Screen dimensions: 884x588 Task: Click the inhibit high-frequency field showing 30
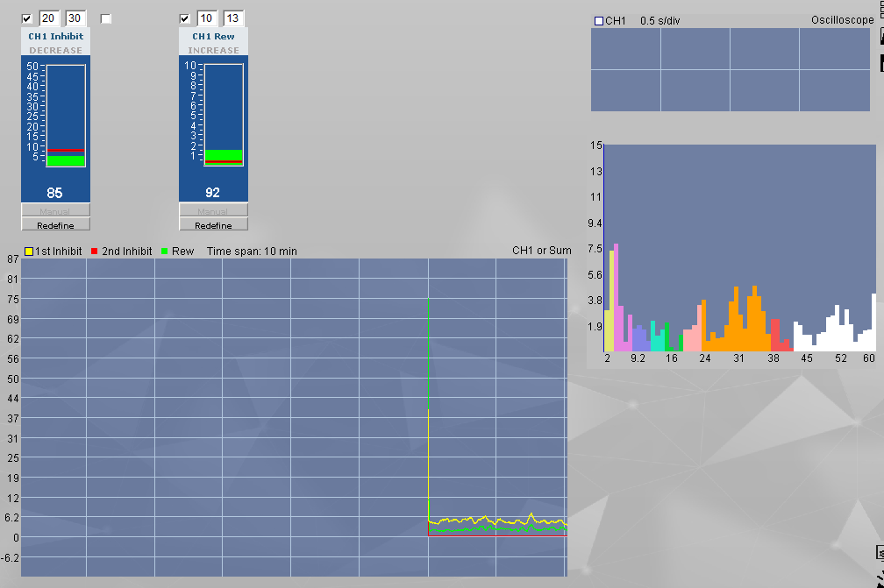(x=75, y=18)
